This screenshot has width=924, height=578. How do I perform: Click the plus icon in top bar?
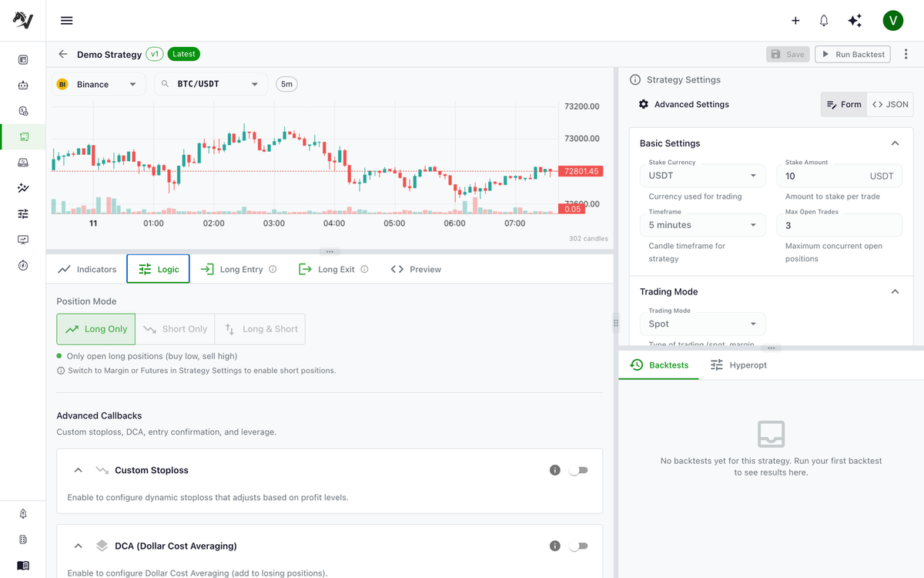[795, 21]
